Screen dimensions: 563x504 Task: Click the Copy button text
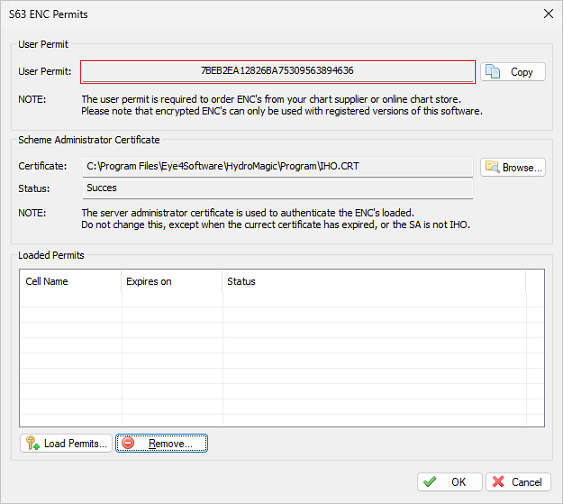coord(522,72)
